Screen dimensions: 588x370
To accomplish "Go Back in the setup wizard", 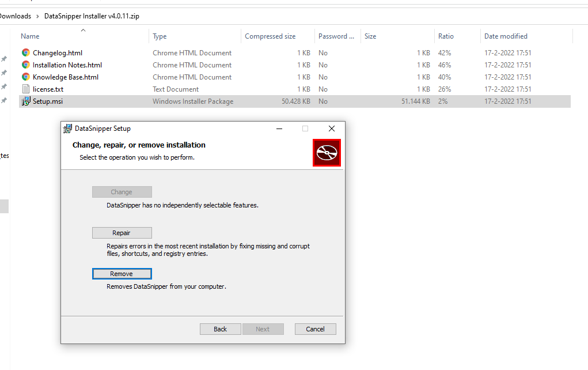I will 220,329.
